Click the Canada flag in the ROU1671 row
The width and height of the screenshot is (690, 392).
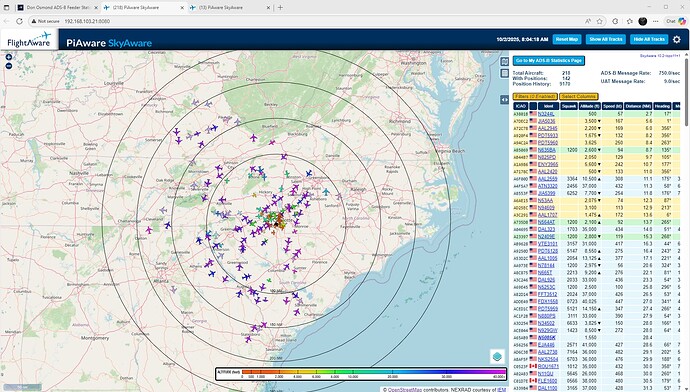coord(533,366)
